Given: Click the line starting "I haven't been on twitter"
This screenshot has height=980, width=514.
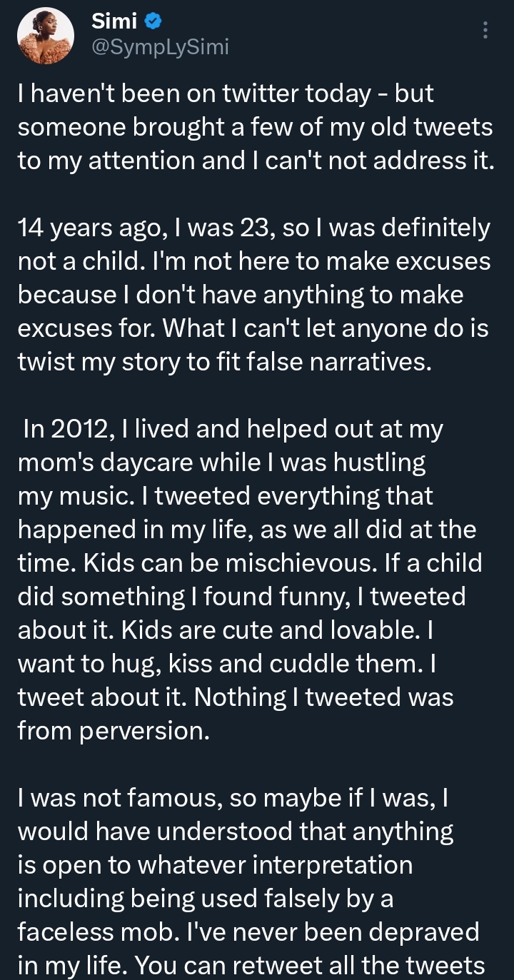Looking at the screenshot, I should (x=226, y=94).
